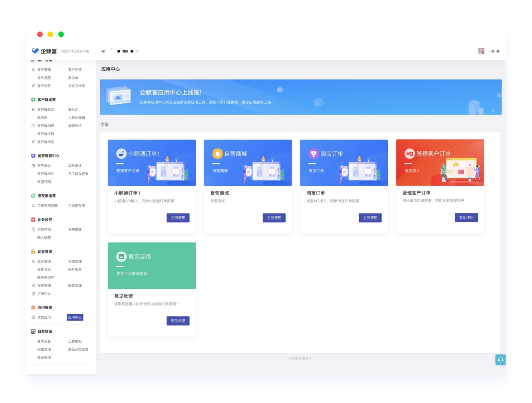
Task: Click the robot icon on 意见反馈 card
Action: coord(121,257)
